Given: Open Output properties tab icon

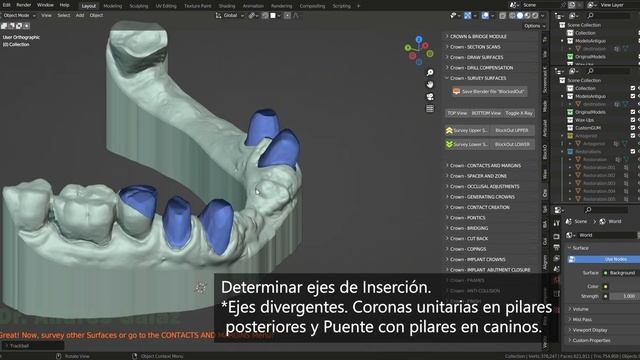Looking at the screenshot, I should [x=556, y=247].
